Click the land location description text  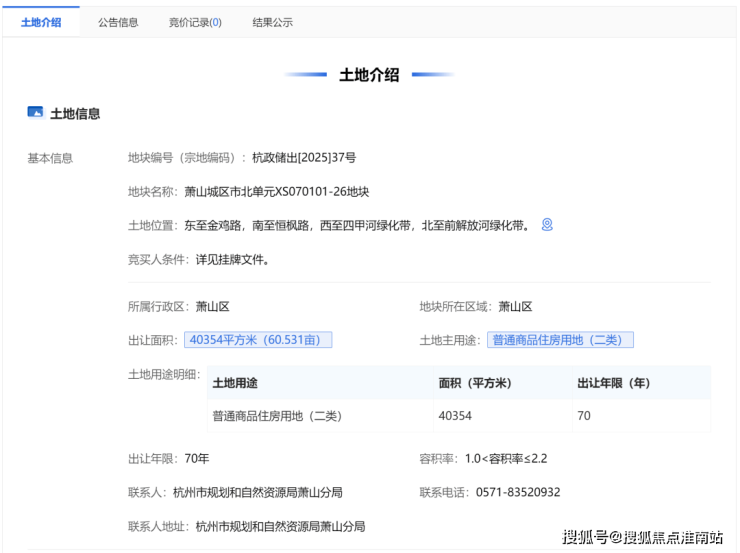coord(357,225)
